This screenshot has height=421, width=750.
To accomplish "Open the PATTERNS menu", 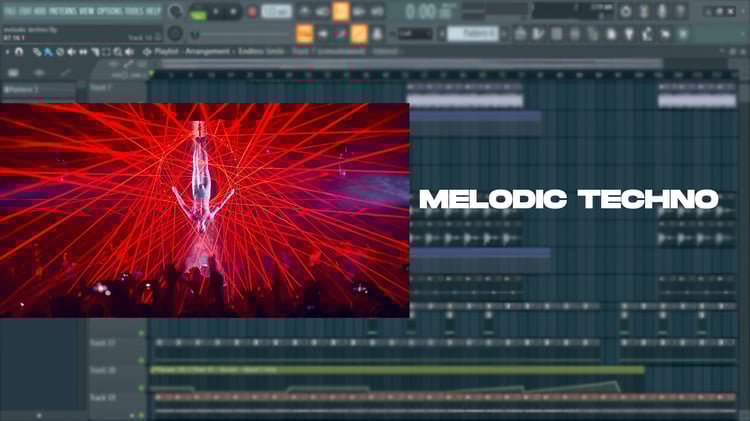I will coord(62,11).
